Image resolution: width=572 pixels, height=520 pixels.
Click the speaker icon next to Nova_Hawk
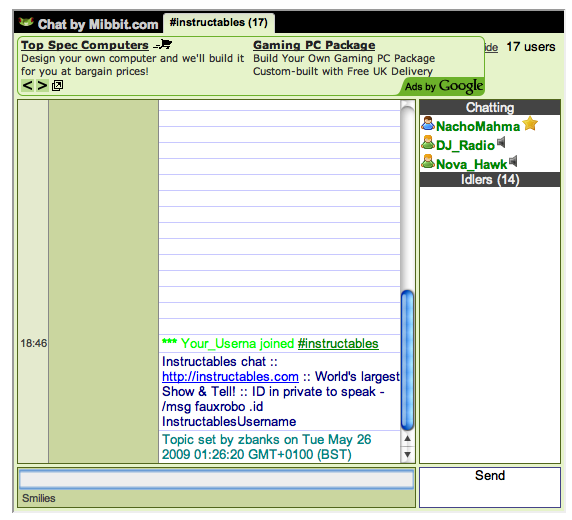[x=513, y=161]
